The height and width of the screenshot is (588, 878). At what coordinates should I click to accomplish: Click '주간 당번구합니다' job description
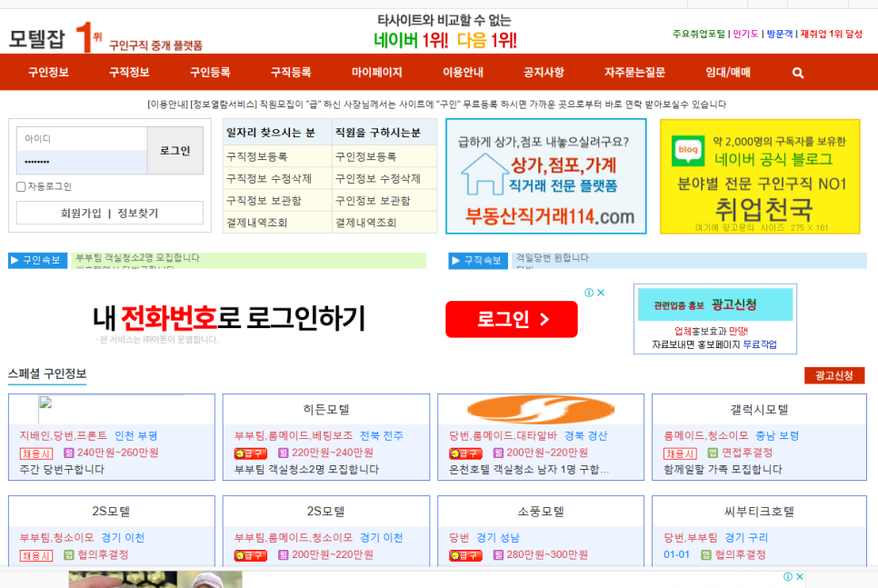click(62, 469)
